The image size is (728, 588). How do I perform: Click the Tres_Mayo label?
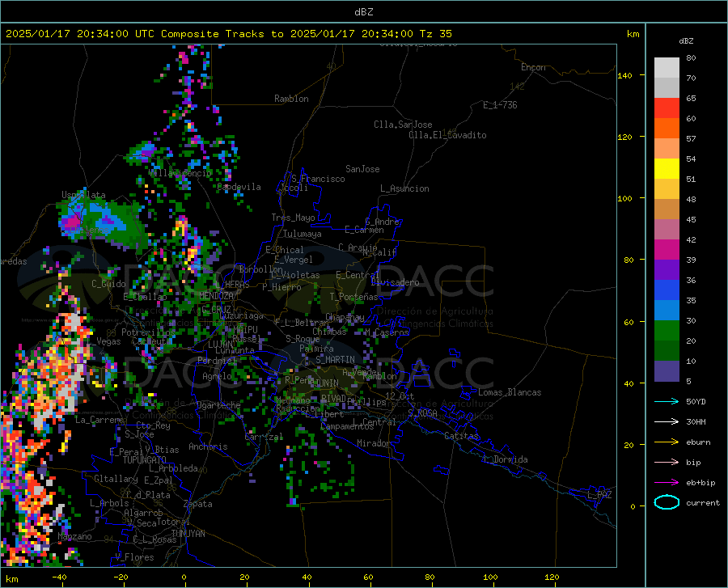tap(293, 218)
